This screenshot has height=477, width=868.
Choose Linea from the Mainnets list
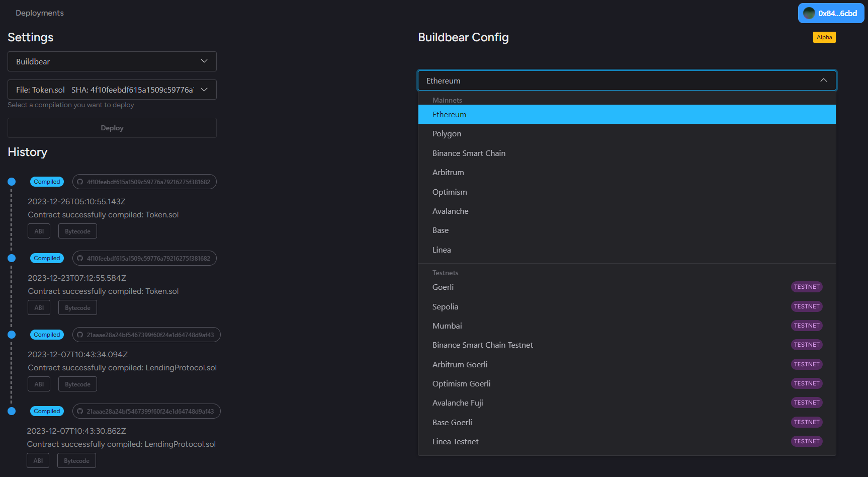(x=627, y=250)
